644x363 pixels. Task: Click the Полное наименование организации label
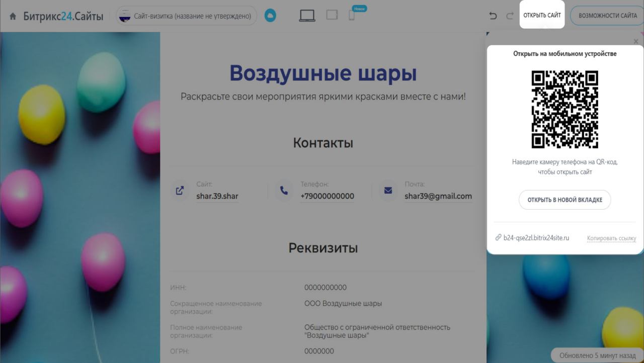(206, 331)
